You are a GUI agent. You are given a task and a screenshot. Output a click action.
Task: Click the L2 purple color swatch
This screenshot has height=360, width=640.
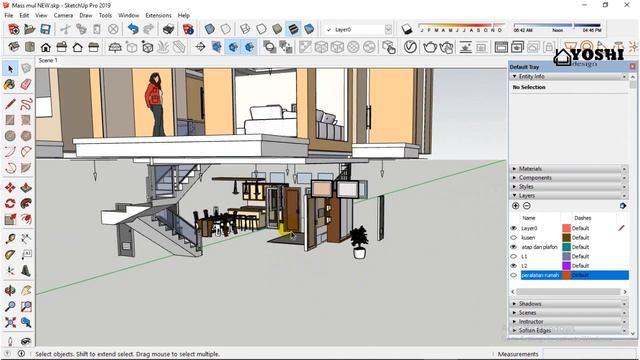tap(566, 266)
